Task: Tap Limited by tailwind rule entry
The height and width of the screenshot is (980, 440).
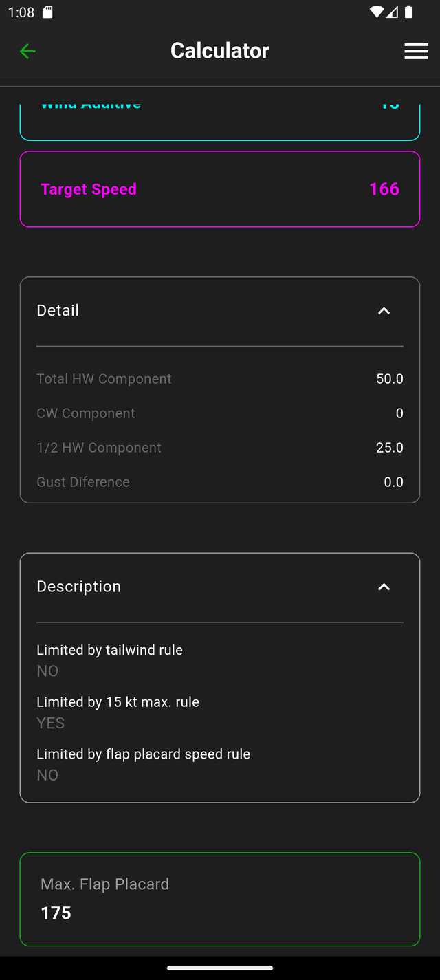Action: [110, 660]
